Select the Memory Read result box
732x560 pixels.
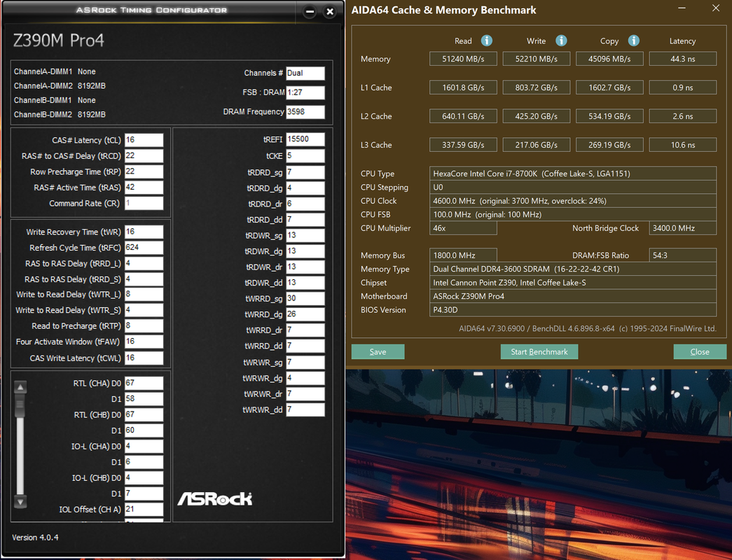pos(463,59)
